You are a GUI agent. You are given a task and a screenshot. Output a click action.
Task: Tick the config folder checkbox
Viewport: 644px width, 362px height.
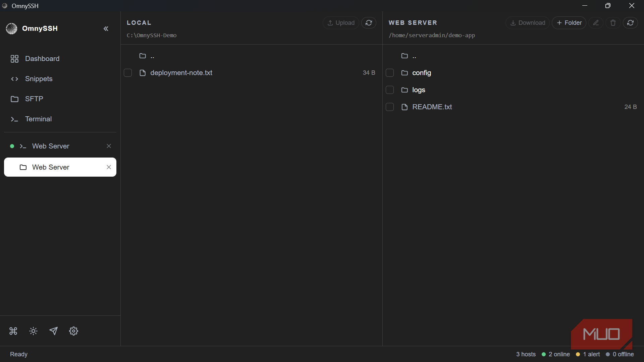coord(390,73)
